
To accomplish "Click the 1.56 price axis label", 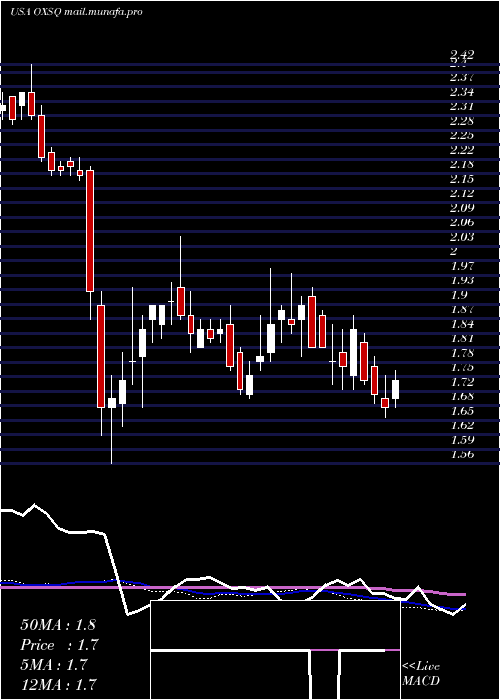I will (462, 454).
